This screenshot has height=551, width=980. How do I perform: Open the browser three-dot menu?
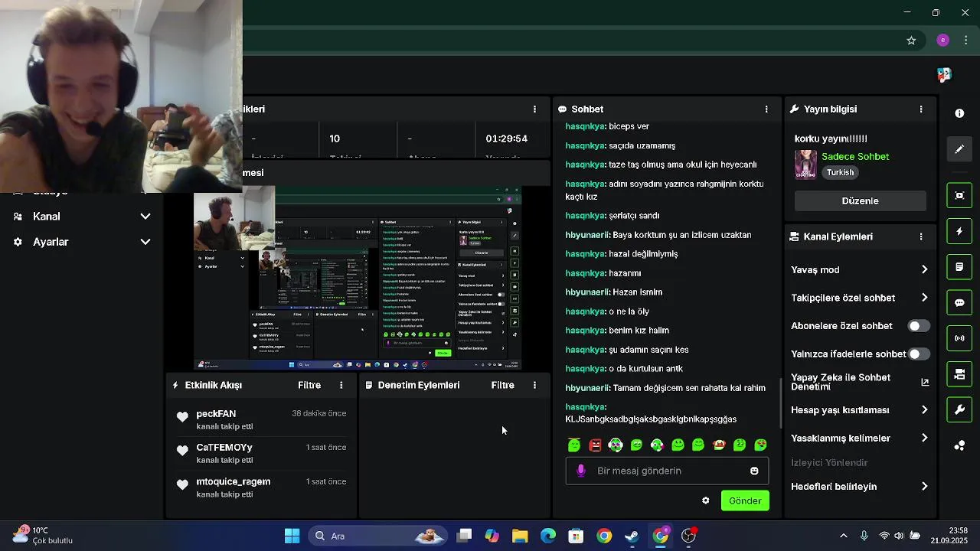[968, 41]
